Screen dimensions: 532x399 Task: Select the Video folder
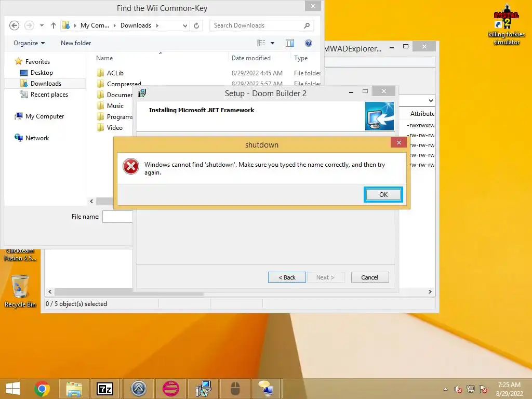point(114,128)
